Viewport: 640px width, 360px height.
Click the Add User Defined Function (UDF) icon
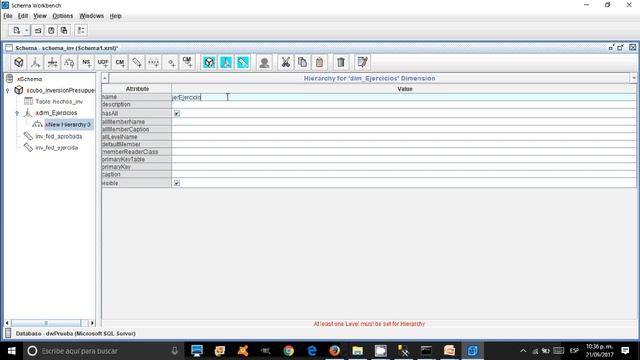[103, 62]
